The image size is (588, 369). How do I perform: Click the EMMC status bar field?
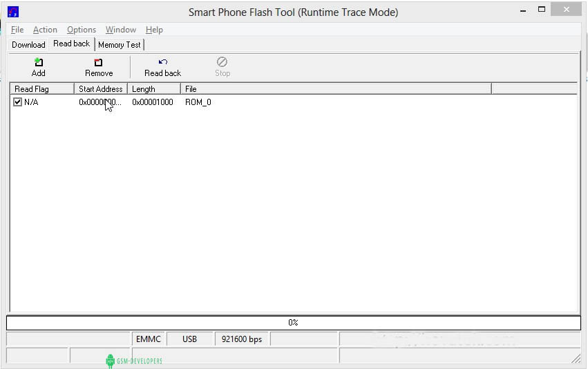pos(149,339)
